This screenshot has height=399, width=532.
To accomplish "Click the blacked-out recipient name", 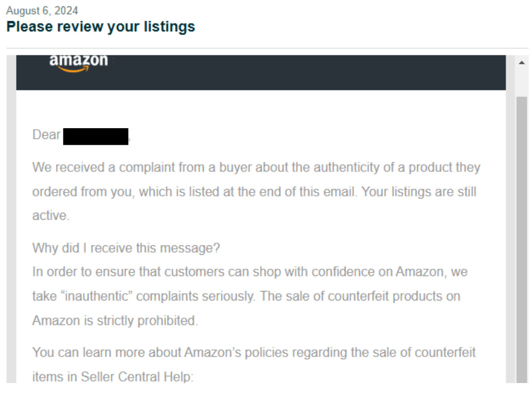I will [96, 136].
